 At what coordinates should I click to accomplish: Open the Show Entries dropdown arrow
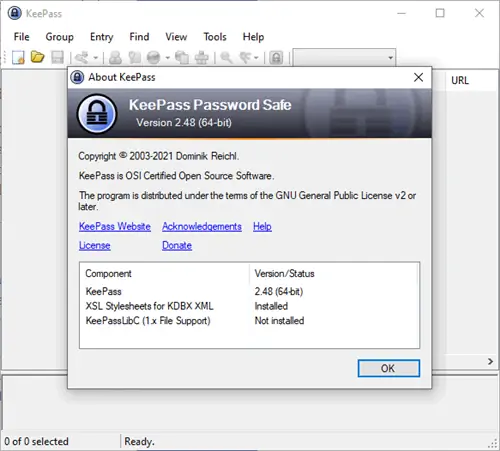(x=256, y=58)
